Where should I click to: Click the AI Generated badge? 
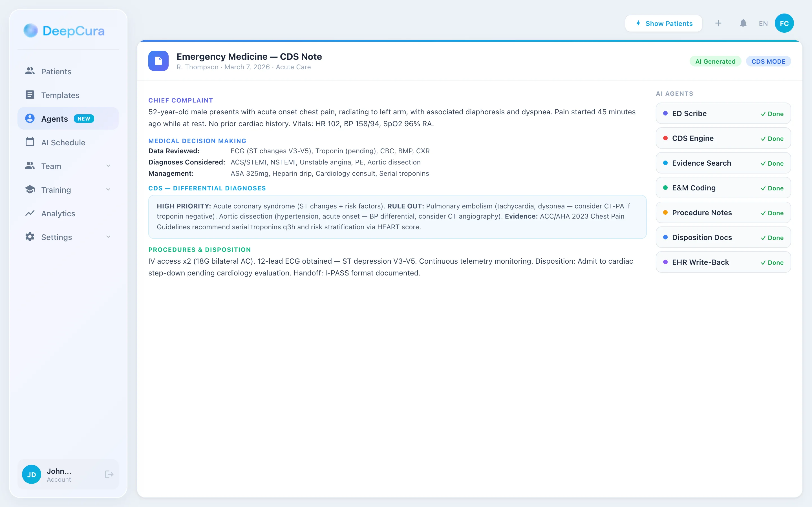tap(715, 61)
